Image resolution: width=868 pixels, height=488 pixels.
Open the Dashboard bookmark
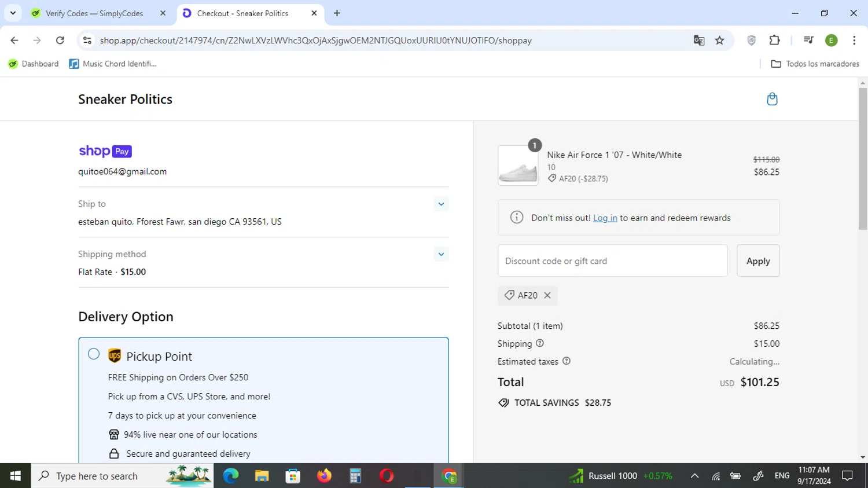[x=34, y=64]
